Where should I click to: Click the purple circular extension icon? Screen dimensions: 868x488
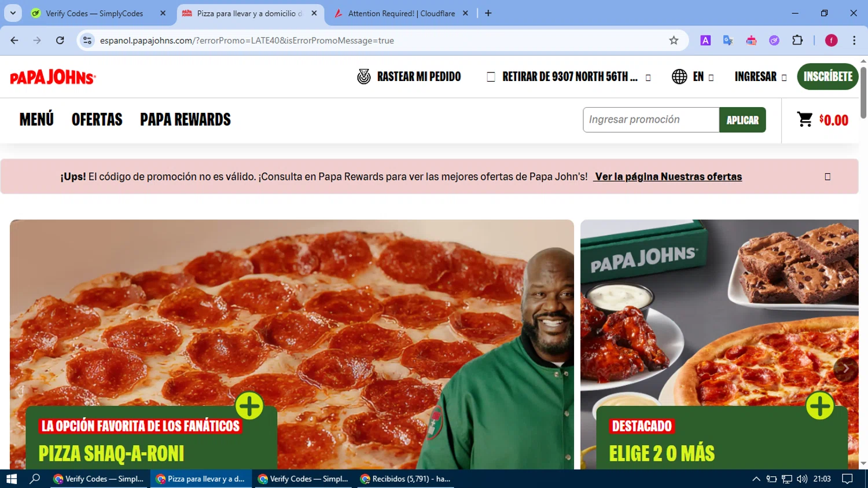click(x=774, y=40)
